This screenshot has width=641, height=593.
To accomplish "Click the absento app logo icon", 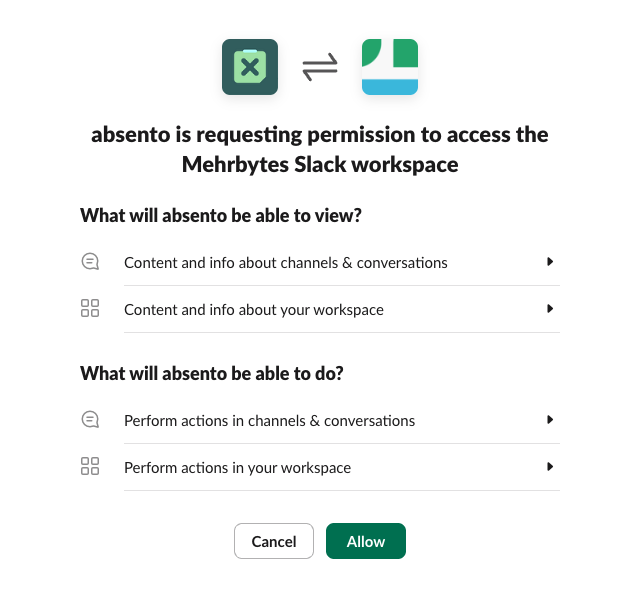I will tap(250, 67).
